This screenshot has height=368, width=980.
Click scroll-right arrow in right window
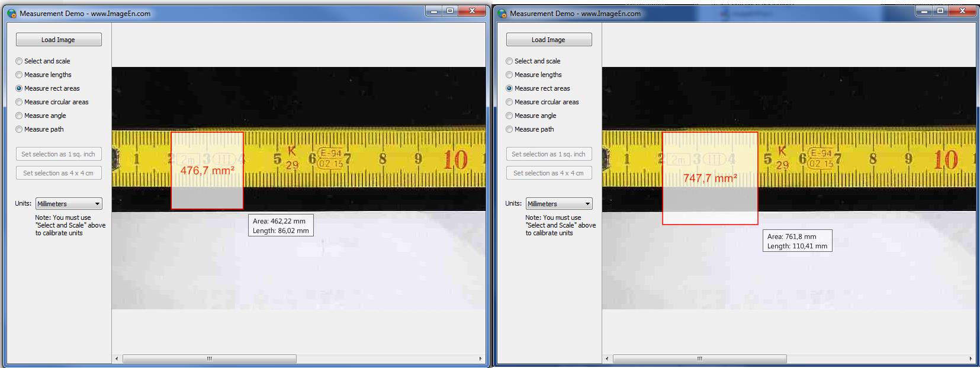click(971, 359)
